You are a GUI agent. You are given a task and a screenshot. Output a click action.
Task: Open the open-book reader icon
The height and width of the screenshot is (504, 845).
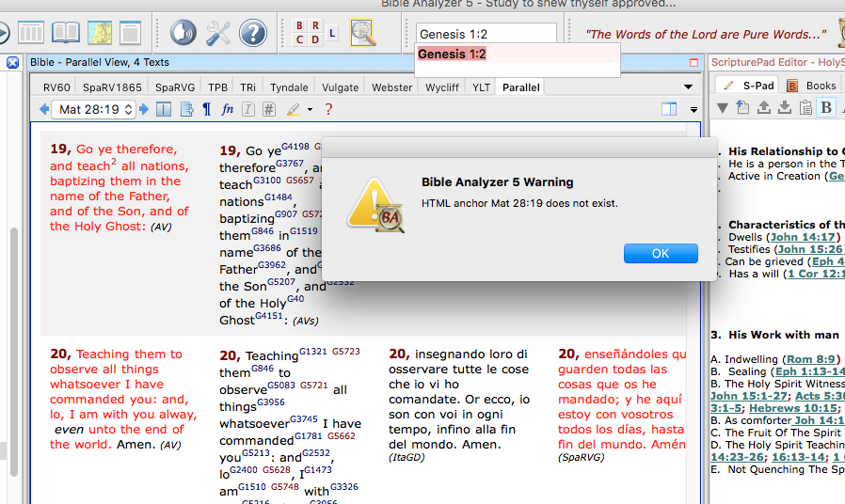pos(66,33)
